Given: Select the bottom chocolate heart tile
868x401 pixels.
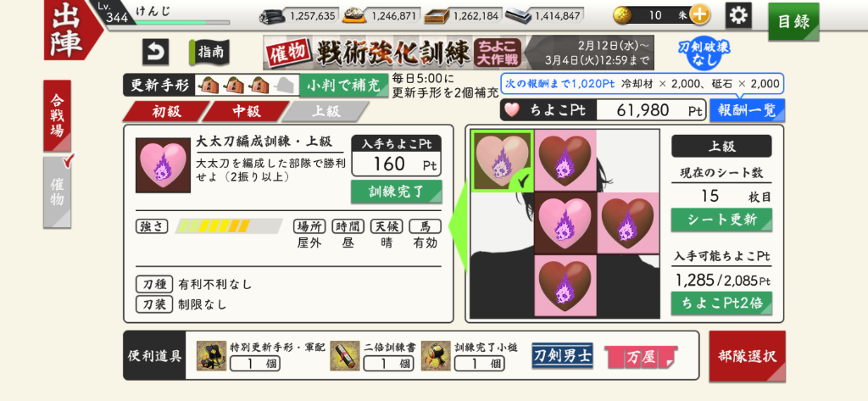Looking at the screenshot, I should point(565,286).
